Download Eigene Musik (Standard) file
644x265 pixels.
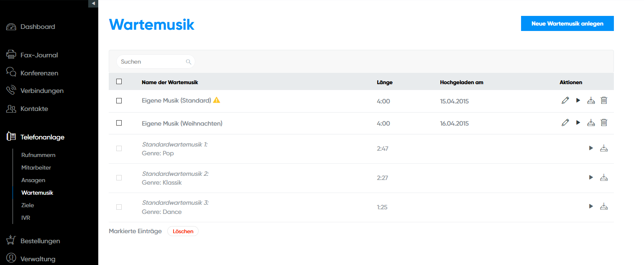pos(591,100)
